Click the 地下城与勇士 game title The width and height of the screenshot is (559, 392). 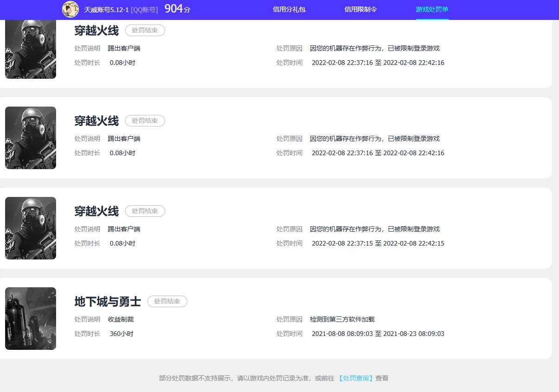pyautogui.click(x=108, y=302)
